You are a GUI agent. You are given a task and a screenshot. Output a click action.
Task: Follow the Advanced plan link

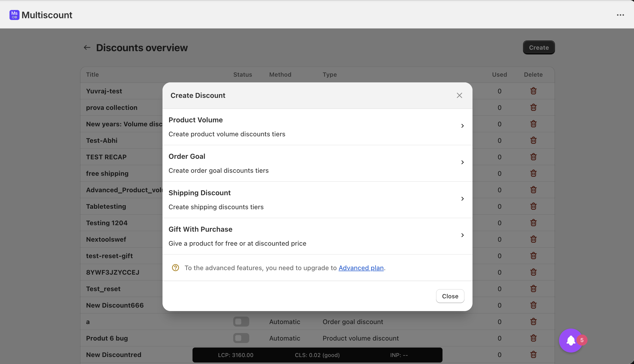[361, 268]
